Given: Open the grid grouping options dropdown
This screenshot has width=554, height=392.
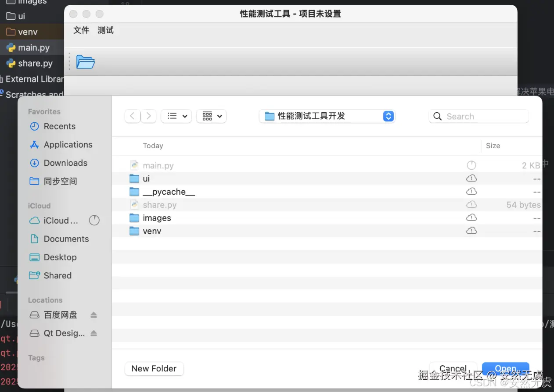Looking at the screenshot, I should click(212, 116).
